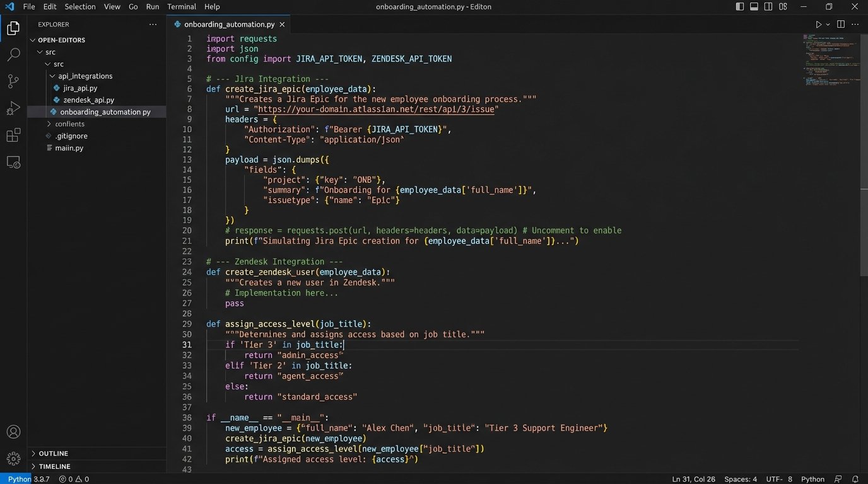Open the Source Control view
Viewport: 868px width, 484px height.
(x=13, y=81)
